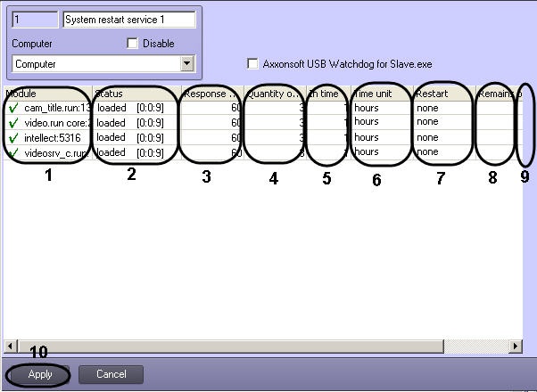Click green checkmark beside cam_title.run module

click(x=13, y=108)
